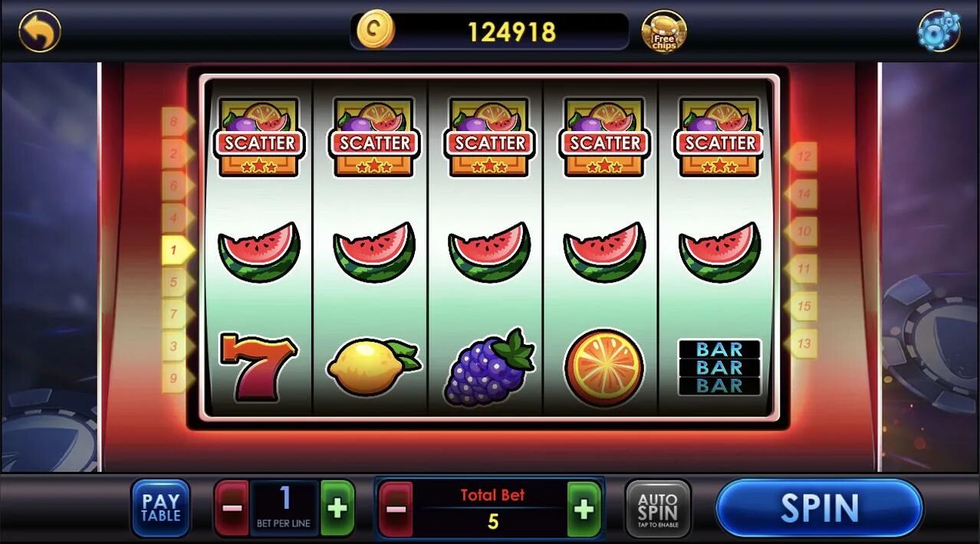Enable the Auto Spin toggle
Viewport: 980px width, 544px height.
point(658,509)
